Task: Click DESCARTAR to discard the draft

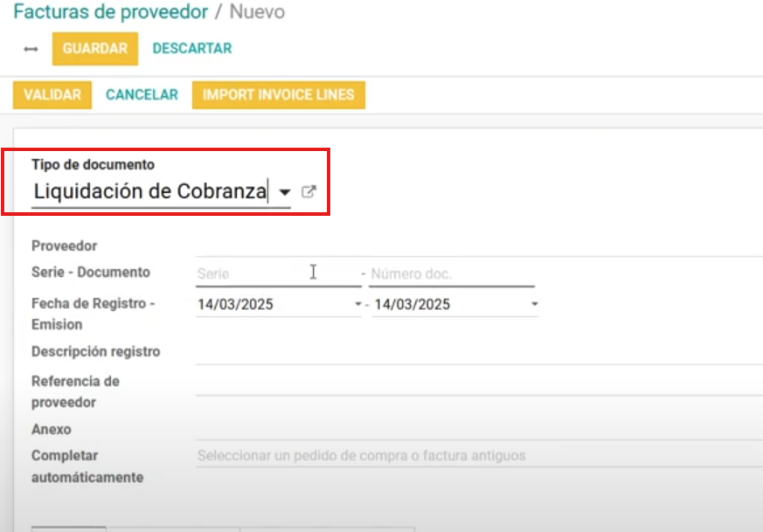Action: [191, 49]
